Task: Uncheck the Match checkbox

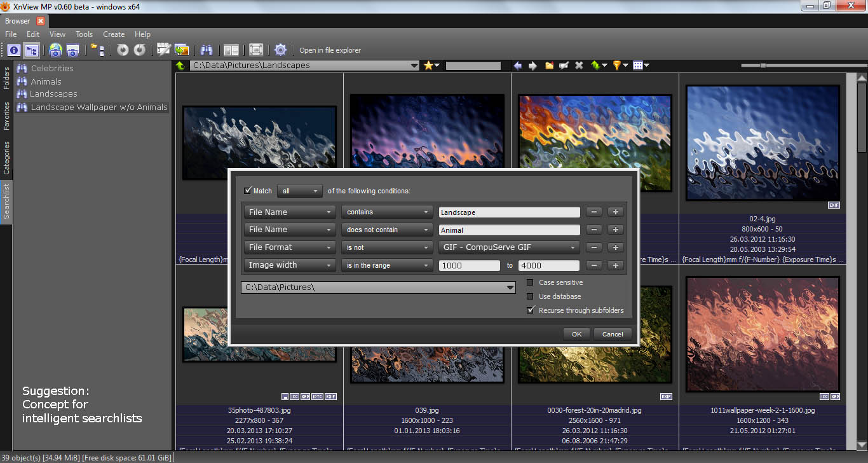Action: pos(248,191)
